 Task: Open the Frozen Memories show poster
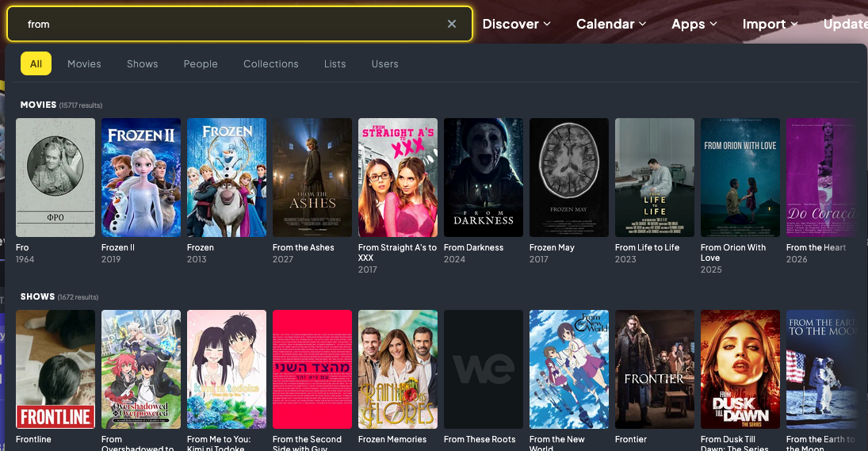(x=398, y=369)
